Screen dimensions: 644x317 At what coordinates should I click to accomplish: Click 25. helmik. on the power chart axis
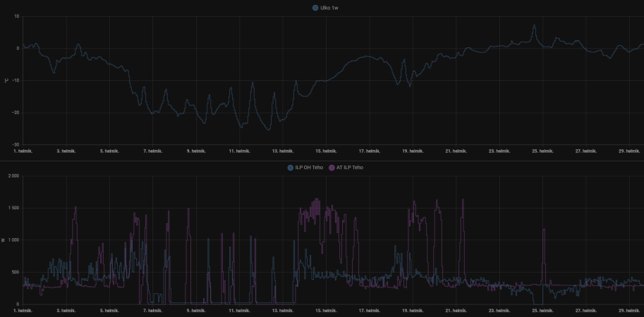(x=543, y=310)
